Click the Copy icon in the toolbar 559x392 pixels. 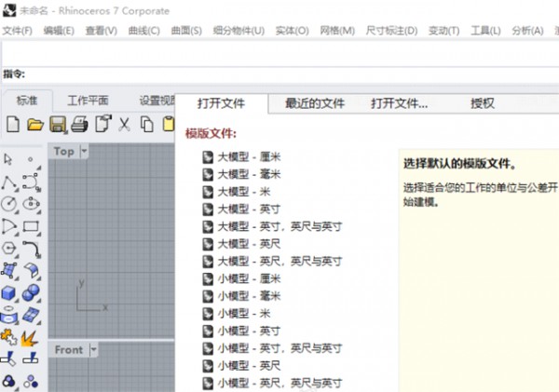coord(146,125)
